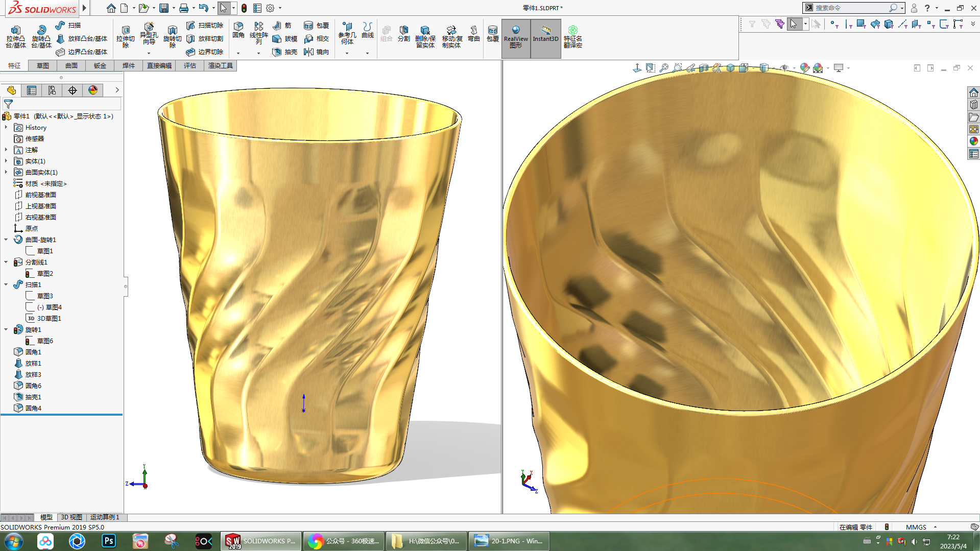The image size is (980, 551).
Task: Select the Revolved Boss/Base tool (旋转凸台/基体)
Action: 41,36
